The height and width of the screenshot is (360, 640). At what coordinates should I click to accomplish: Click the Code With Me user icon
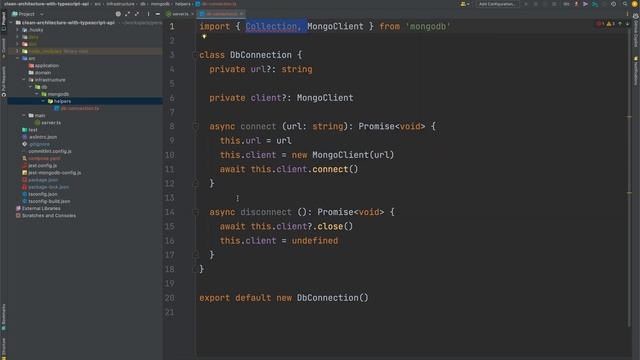[x=464, y=4]
